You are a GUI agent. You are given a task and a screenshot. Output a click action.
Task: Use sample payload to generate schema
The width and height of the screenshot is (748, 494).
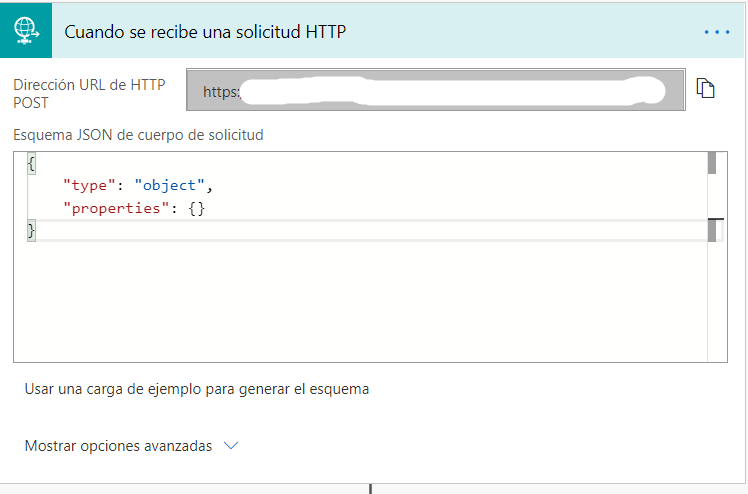click(197, 389)
